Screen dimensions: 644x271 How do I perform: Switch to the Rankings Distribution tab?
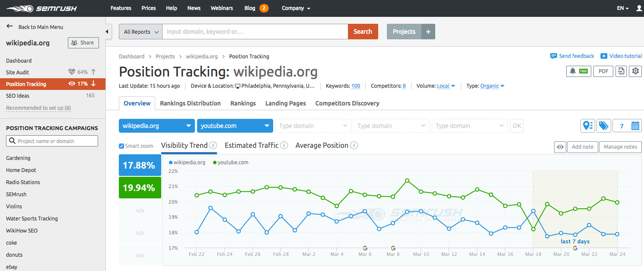(190, 103)
